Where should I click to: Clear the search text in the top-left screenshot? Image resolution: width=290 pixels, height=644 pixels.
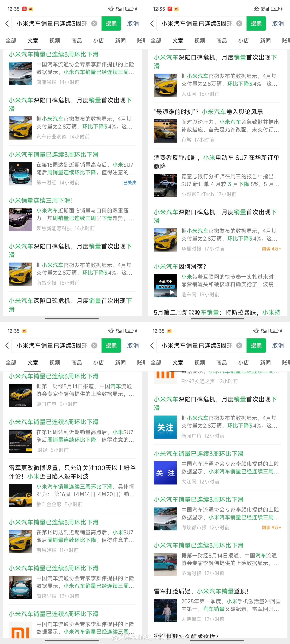pos(94,23)
